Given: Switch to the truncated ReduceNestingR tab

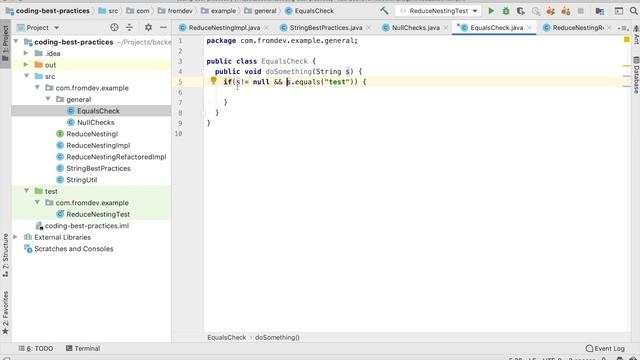Looking at the screenshot, I should 577,28.
